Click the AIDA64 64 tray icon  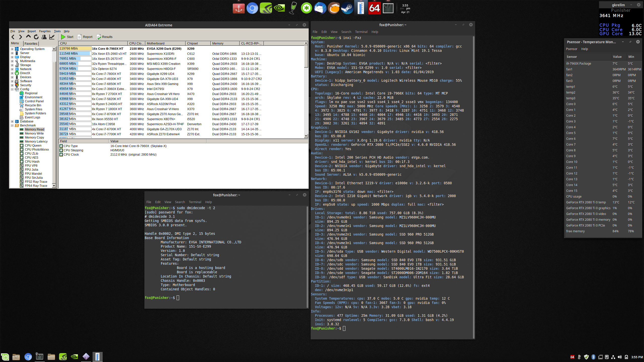pos(572,357)
